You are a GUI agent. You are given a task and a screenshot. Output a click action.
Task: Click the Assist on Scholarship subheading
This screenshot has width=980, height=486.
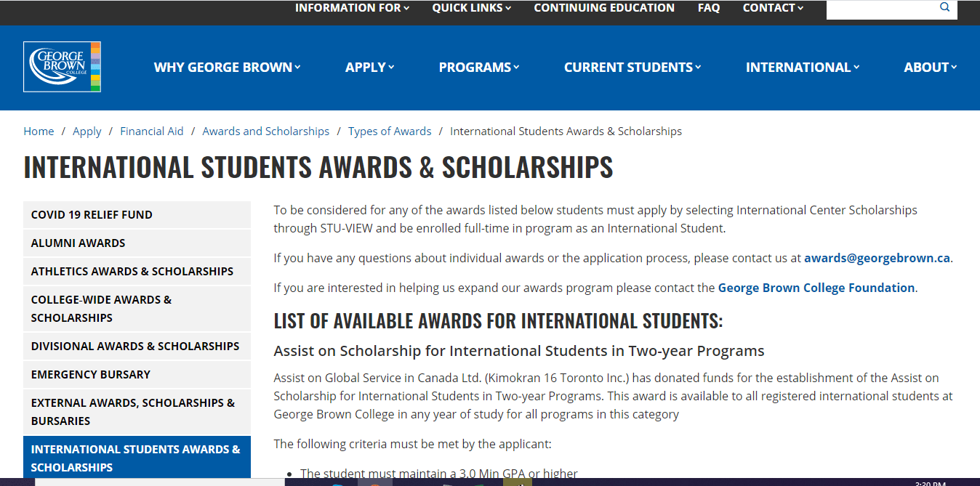(x=519, y=352)
